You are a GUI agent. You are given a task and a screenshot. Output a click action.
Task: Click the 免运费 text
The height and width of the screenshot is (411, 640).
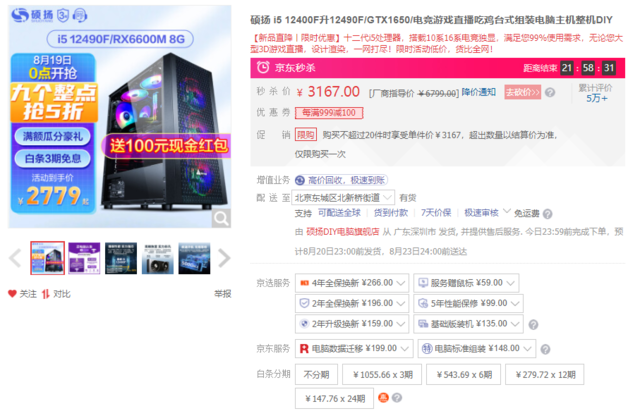pyautogui.click(x=527, y=213)
